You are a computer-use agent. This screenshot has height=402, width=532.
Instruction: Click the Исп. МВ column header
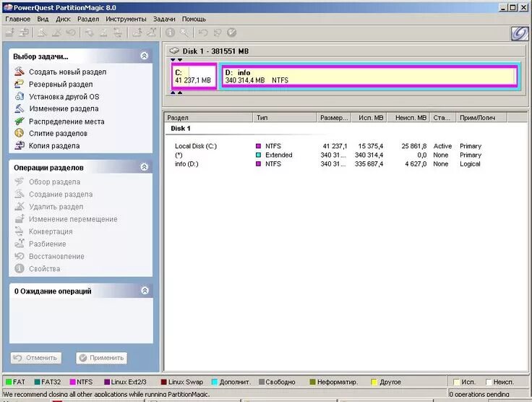tap(369, 118)
